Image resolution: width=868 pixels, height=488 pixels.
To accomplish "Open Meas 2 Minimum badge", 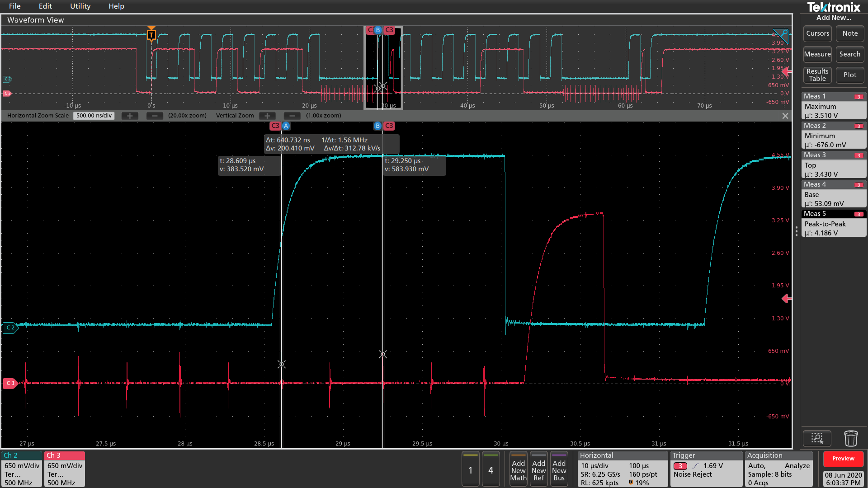I will 834,136.
